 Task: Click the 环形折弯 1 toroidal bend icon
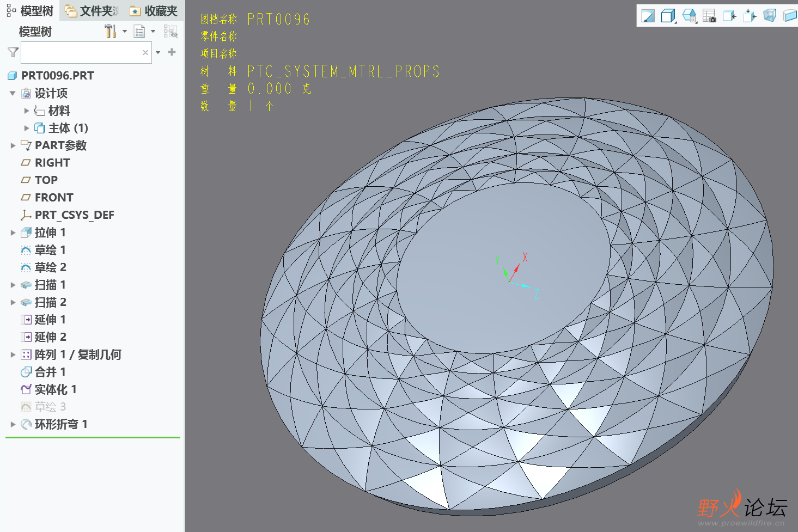[26, 424]
